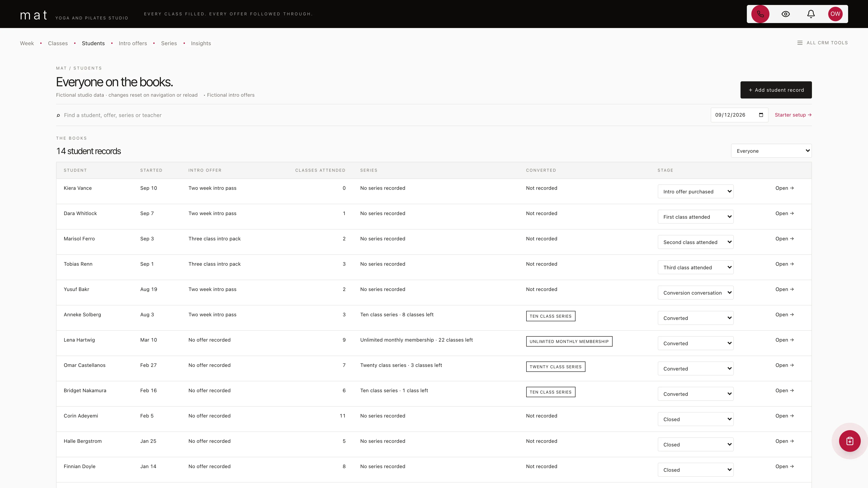Click the Halle Bergstrom name cell
Viewport: 868px width, 488px height.
tap(83, 441)
